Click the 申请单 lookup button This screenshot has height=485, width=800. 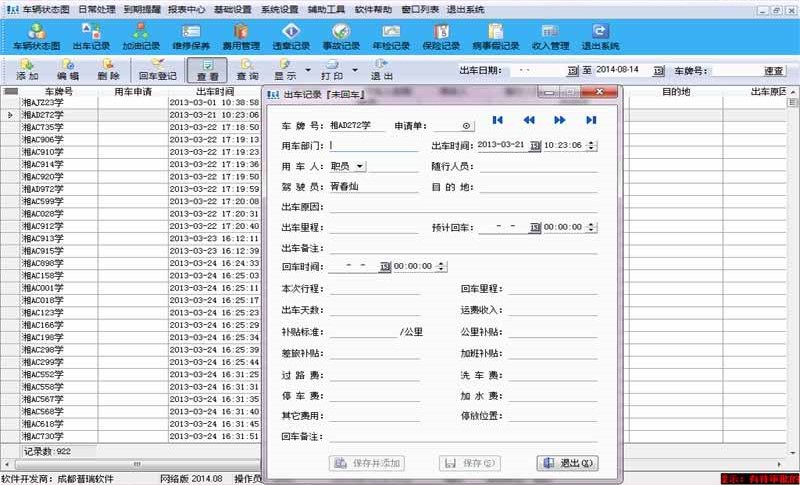tap(466, 126)
